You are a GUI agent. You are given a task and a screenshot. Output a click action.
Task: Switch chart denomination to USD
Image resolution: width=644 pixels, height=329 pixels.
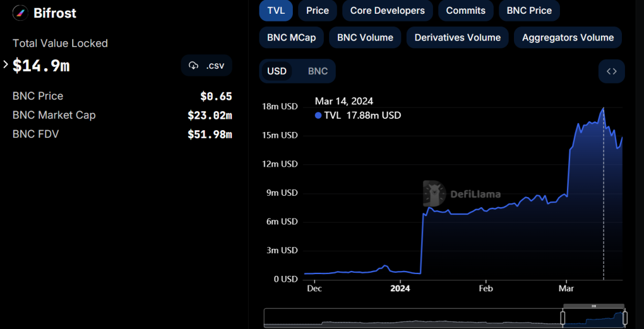[x=277, y=71]
